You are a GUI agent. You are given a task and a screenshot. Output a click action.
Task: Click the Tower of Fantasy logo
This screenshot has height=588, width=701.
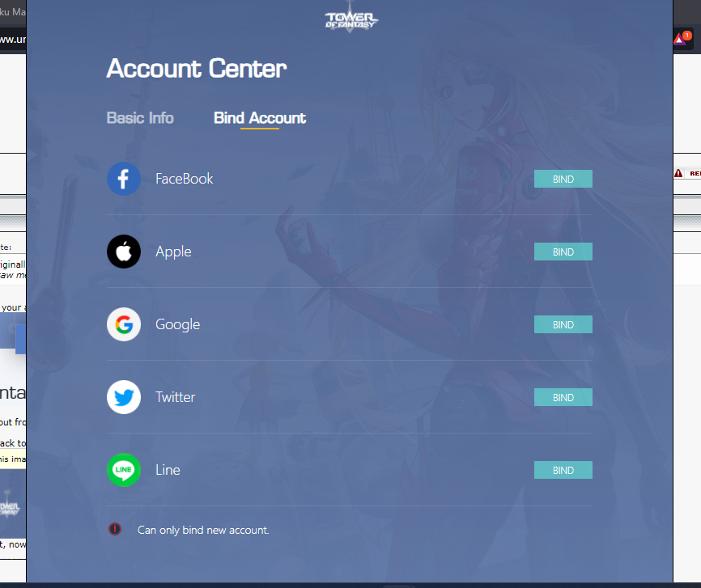[x=351, y=19]
